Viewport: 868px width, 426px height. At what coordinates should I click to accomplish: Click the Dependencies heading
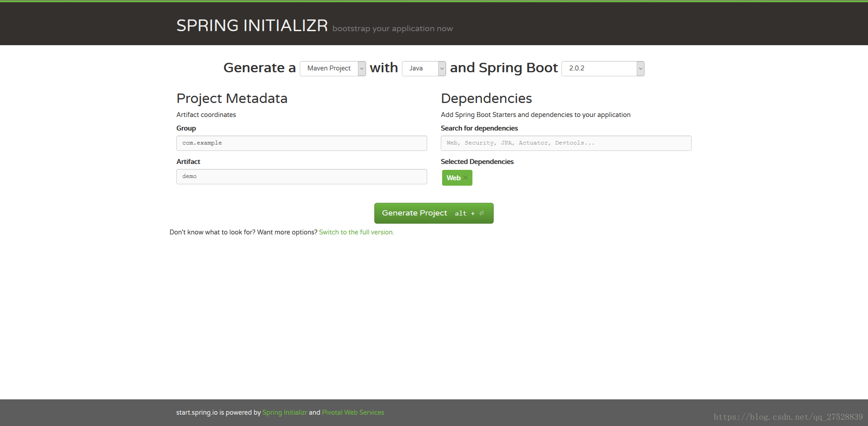pyautogui.click(x=486, y=98)
